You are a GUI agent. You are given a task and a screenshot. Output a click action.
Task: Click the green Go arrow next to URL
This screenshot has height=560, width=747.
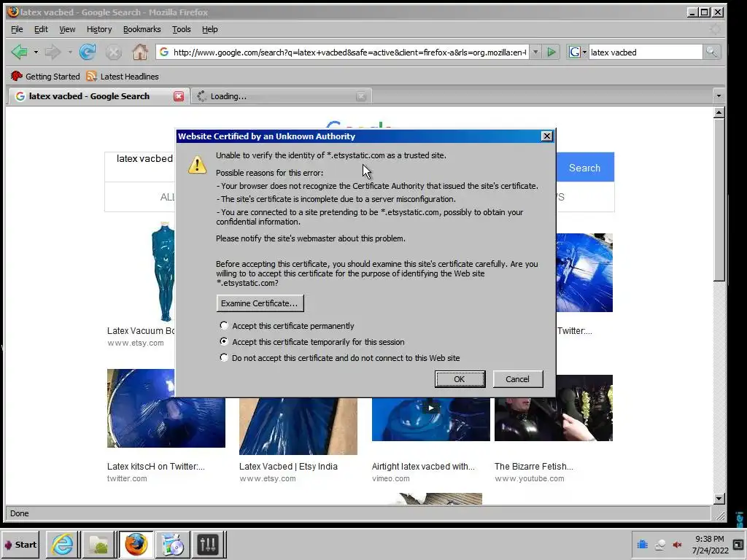click(551, 52)
